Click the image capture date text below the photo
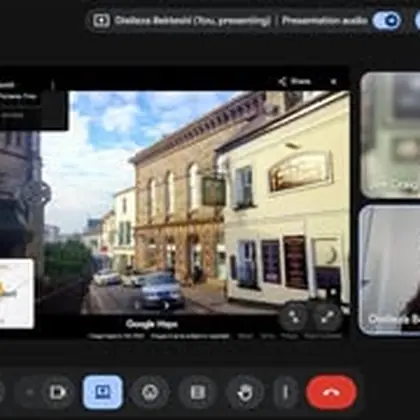Viewport: 420px width, 420px height. 116,336
